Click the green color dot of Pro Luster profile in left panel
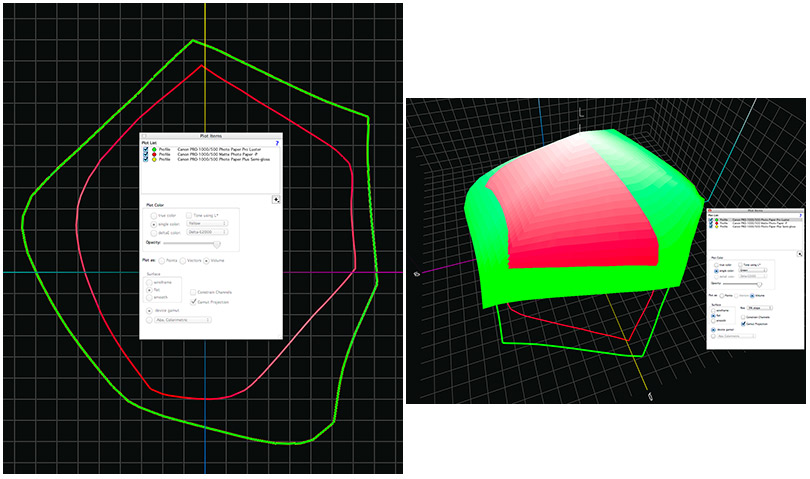The height and width of the screenshot is (479, 810). click(x=154, y=149)
